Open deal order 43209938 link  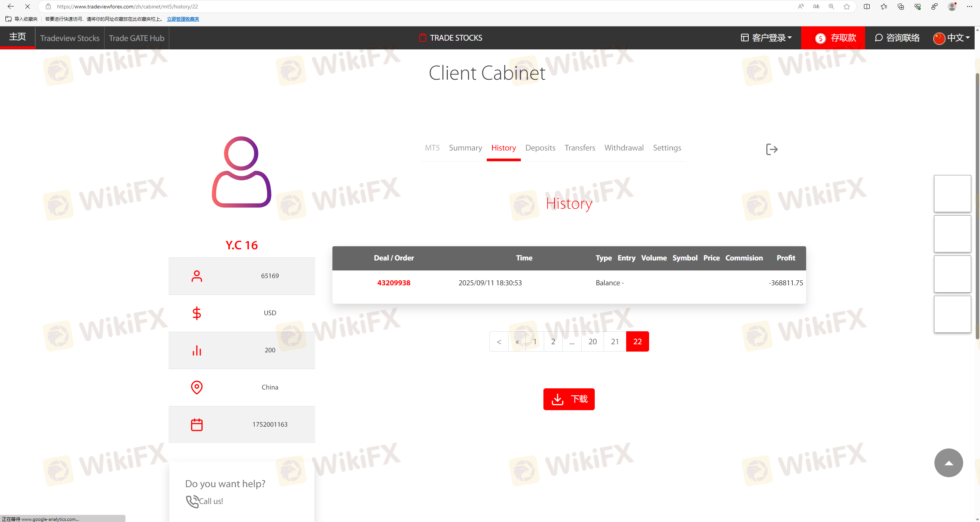pos(394,283)
